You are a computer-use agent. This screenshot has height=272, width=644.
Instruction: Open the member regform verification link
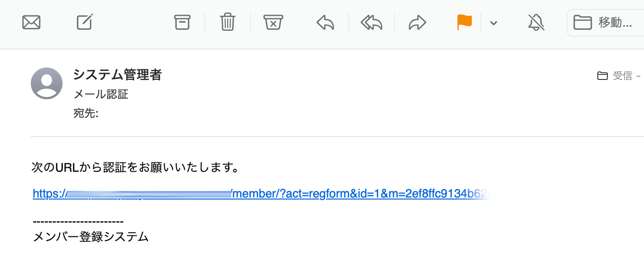[263, 194]
